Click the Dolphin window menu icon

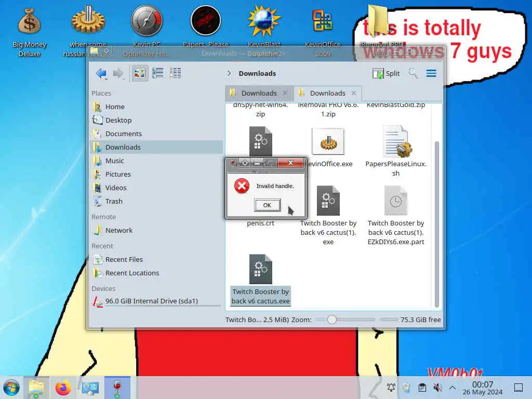tap(94, 51)
